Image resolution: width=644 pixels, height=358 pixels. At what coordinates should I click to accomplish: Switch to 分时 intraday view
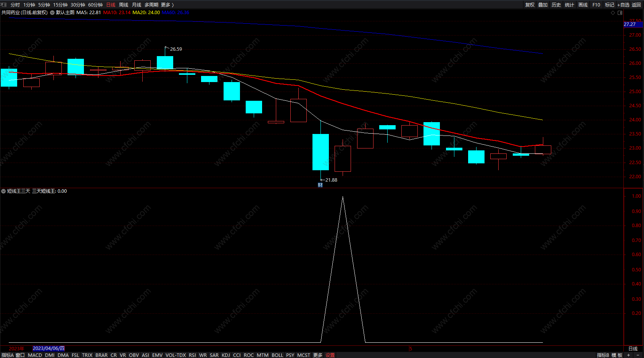point(15,5)
